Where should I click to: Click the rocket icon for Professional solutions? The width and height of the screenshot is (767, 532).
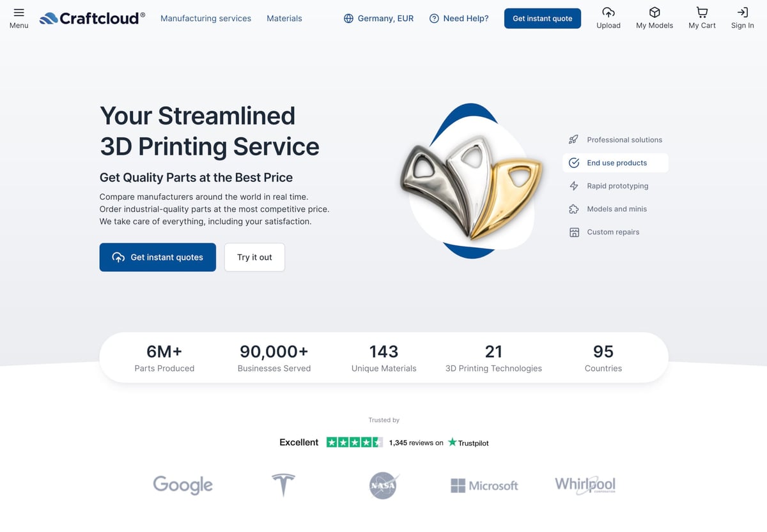[574, 140]
